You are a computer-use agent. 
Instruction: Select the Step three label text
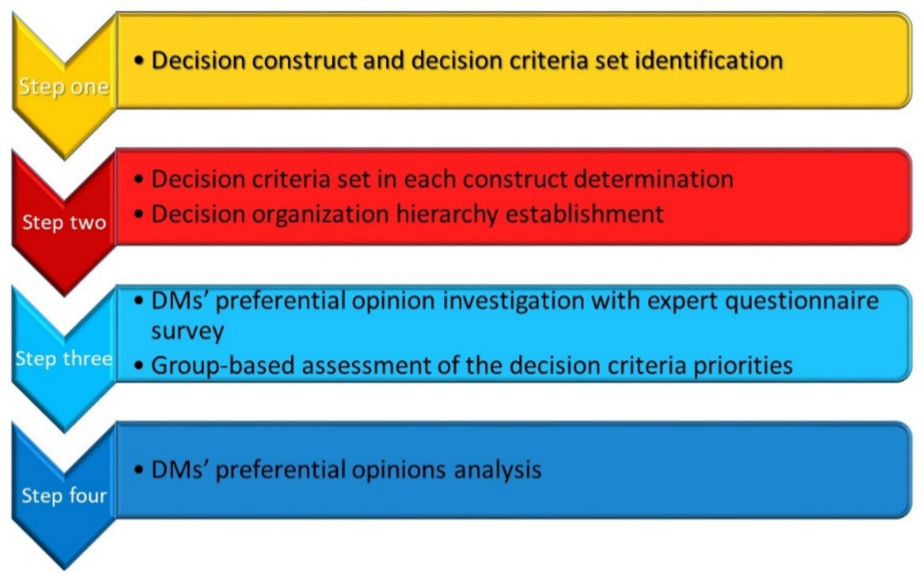coord(64,359)
